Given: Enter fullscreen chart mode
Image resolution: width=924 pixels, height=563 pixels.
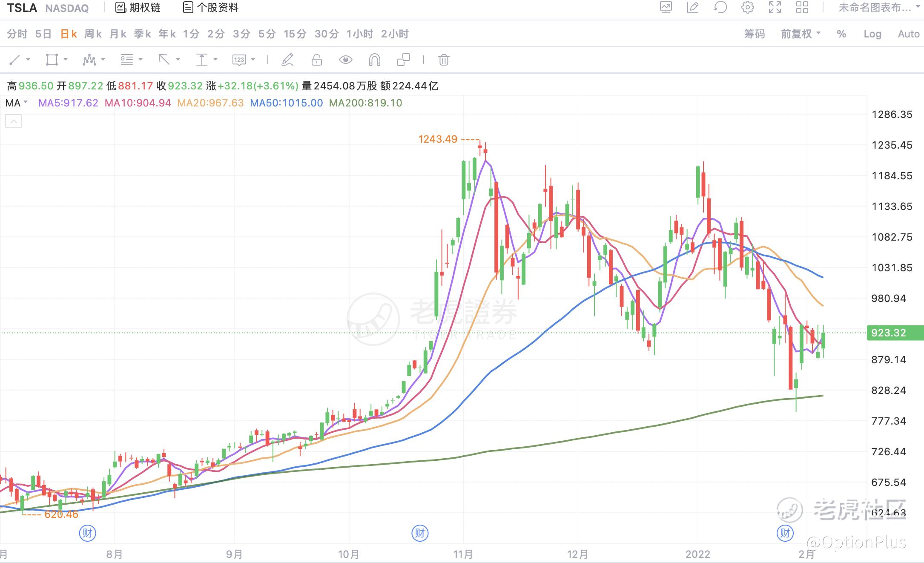Looking at the screenshot, I should (x=775, y=8).
